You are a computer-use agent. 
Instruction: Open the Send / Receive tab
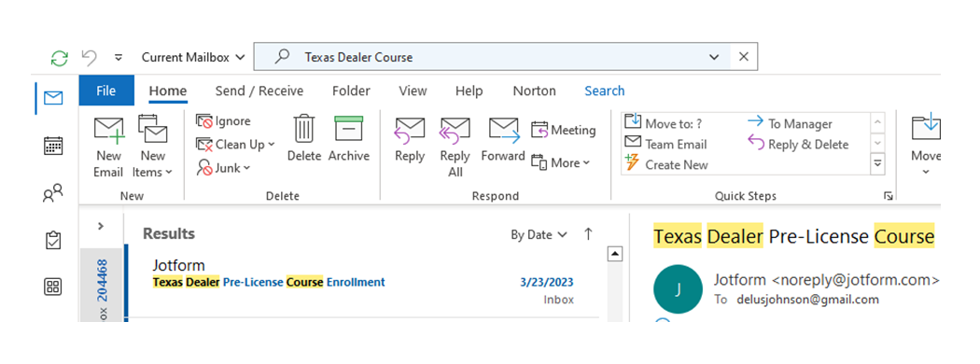pyautogui.click(x=259, y=91)
